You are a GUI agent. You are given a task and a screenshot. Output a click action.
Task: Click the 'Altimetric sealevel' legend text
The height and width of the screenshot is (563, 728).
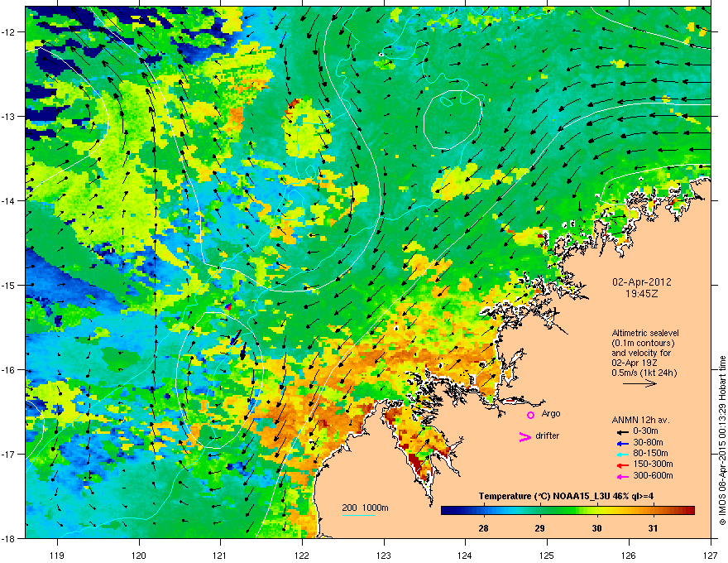[645, 333]
